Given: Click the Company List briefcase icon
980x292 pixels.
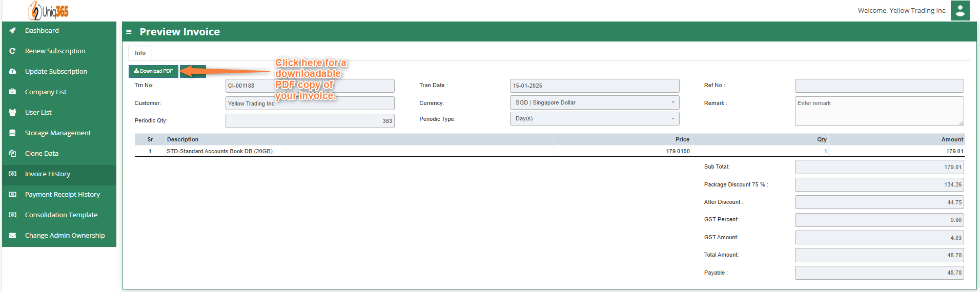Looking at the screenshot, I should click(12, 92).
